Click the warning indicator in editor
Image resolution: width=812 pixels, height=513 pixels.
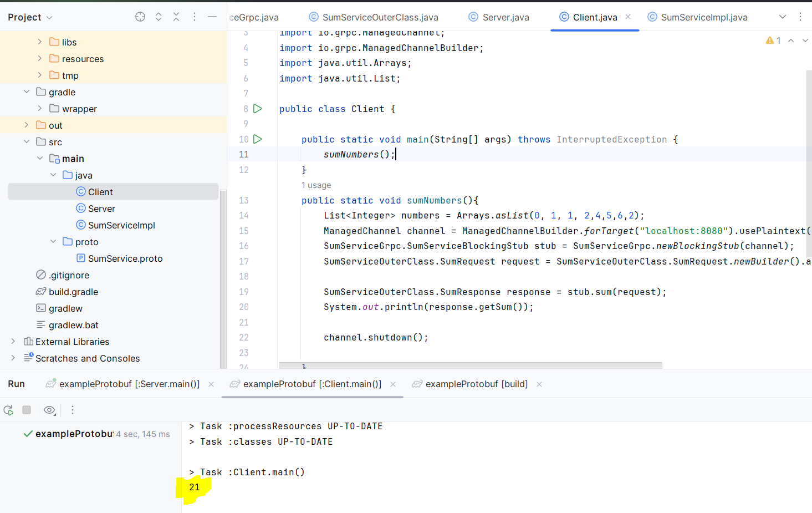coord(773,40)
